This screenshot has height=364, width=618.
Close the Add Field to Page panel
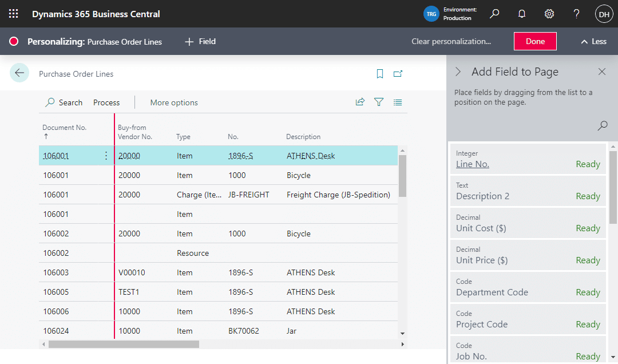click(x=602, y=72)
